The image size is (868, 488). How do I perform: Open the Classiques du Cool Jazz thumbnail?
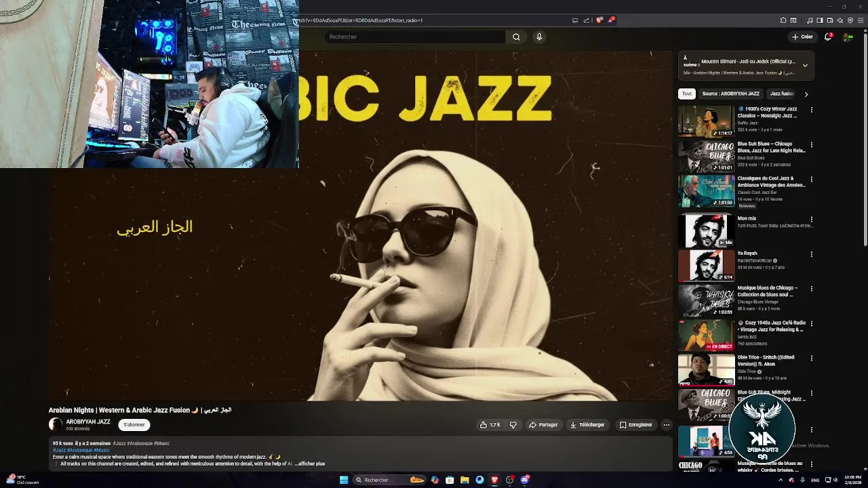tap(706, 190)
